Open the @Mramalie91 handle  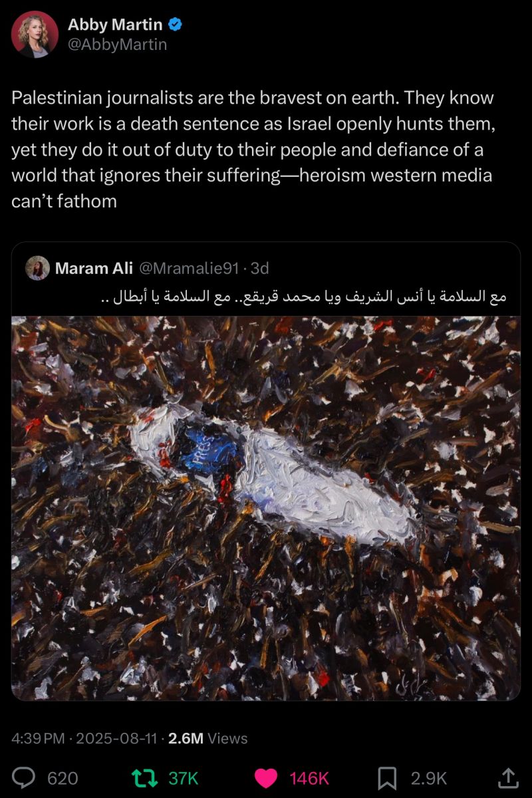click(188, 268)
